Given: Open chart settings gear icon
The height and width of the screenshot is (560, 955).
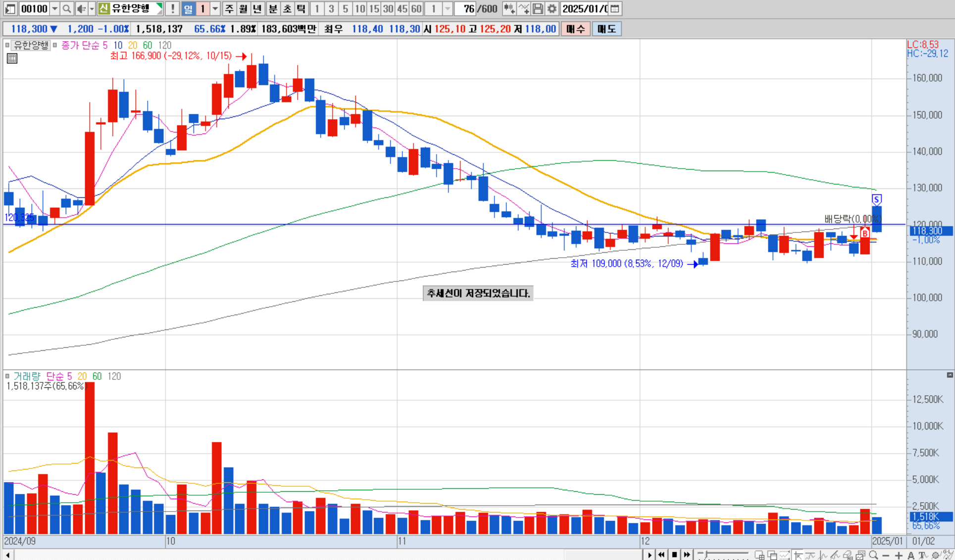Looking at the screenshot, I should 552,9.
